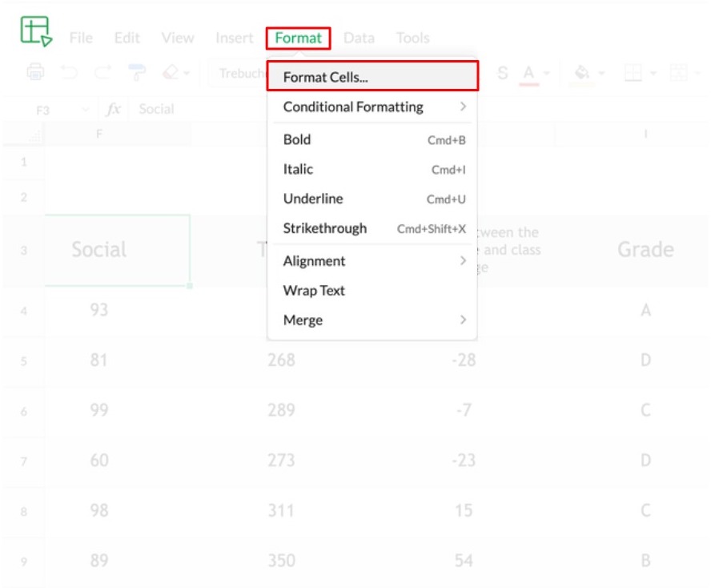Choose Format Cells... from the menu

tap(372, 77)
